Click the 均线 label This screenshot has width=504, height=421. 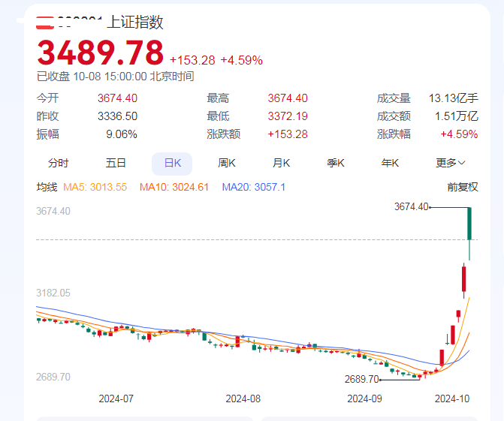[x=47, y=187]
